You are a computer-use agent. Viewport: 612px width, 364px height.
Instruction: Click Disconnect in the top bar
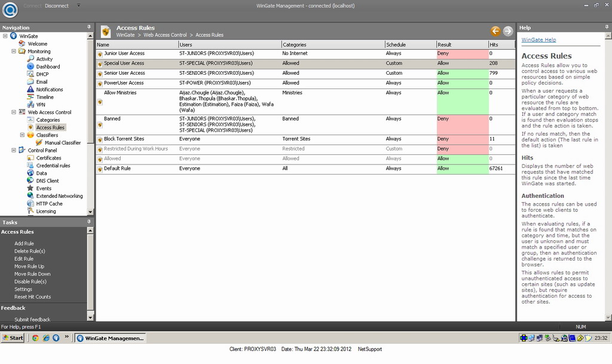point(57,6)
